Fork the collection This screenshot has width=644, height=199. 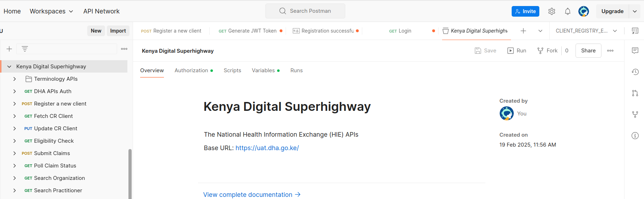547,51
